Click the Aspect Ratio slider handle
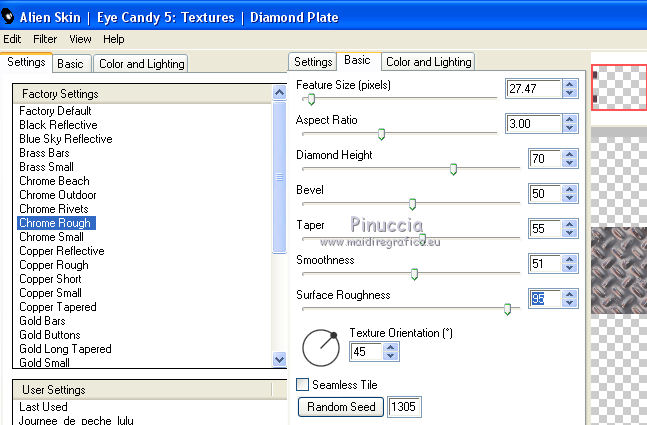 [x=381, y=134]
